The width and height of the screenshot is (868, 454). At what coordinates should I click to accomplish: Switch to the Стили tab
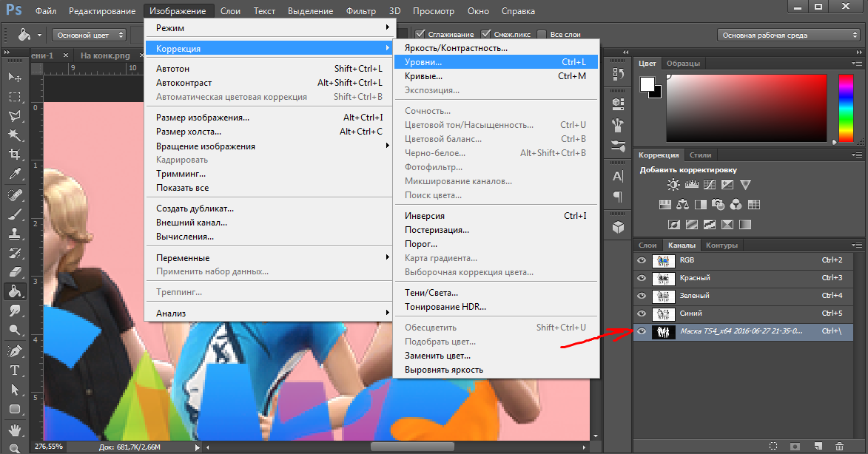point(700,155)
